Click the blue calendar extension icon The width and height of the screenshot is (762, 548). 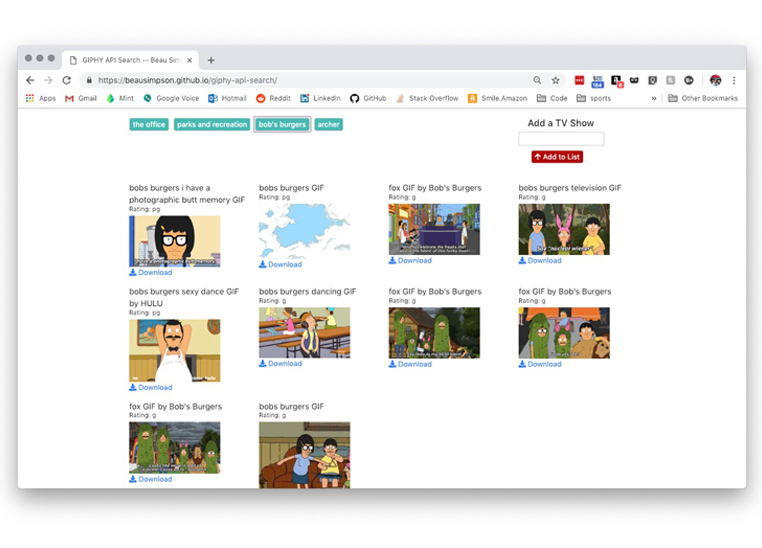coord(597,81)
